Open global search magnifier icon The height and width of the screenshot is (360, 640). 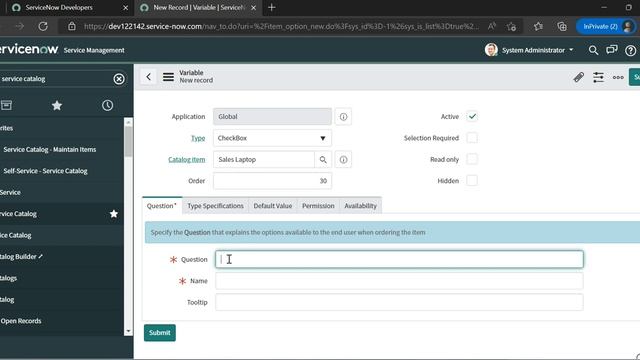[593, 50]
